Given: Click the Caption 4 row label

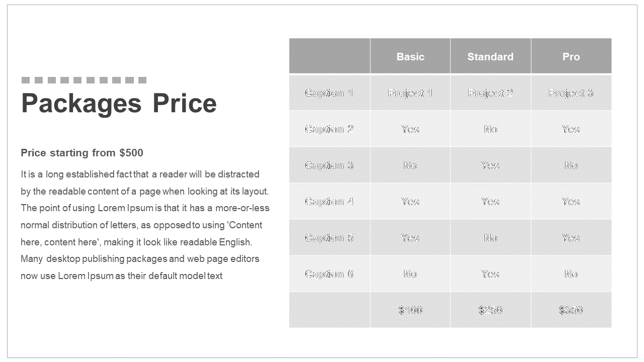Looking at the screenshot, I should (x=329, y=202).
